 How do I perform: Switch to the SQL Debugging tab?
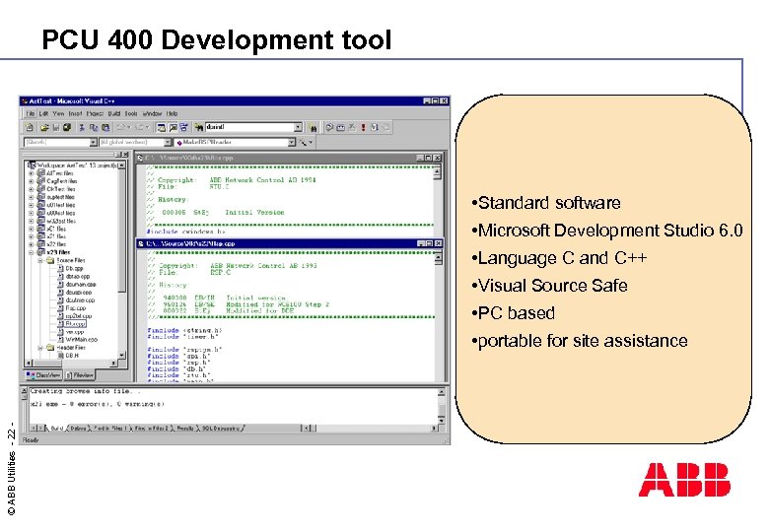[x=221, y=429]
